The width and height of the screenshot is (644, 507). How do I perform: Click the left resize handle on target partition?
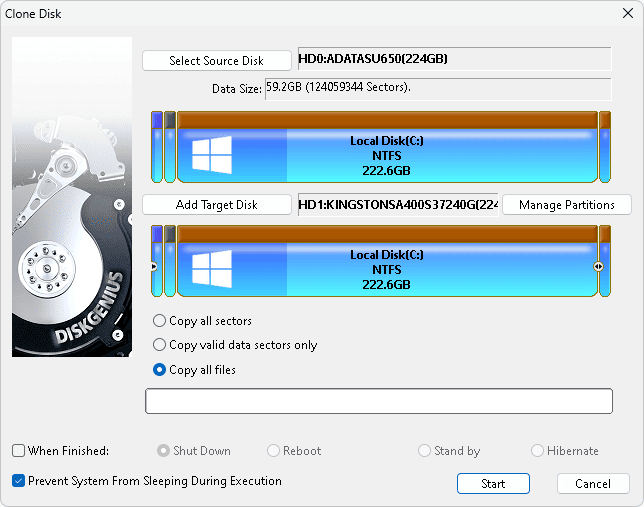(x=154, y=267)
